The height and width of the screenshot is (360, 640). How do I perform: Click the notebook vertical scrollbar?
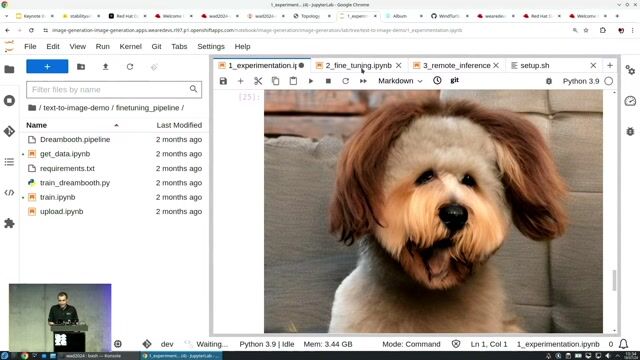(614, 280)
